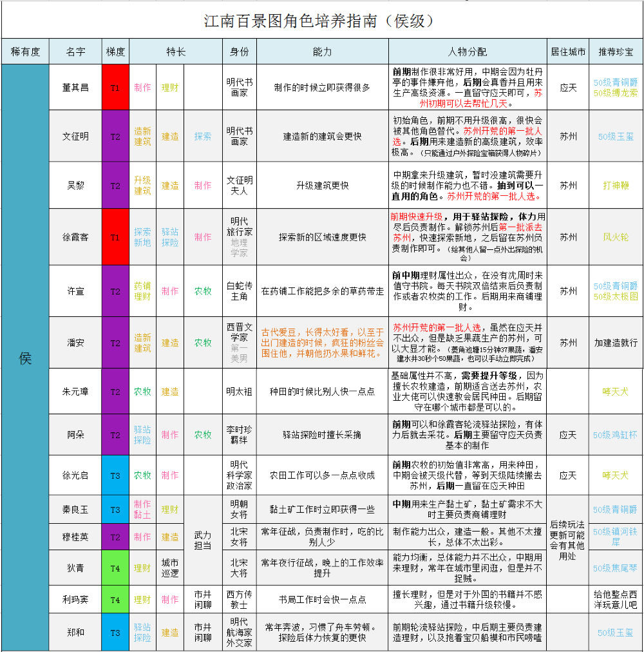Viewport: 644px width, 652px height.
Task: Select 潘安's orange ability description
Action: click(322, 343)
